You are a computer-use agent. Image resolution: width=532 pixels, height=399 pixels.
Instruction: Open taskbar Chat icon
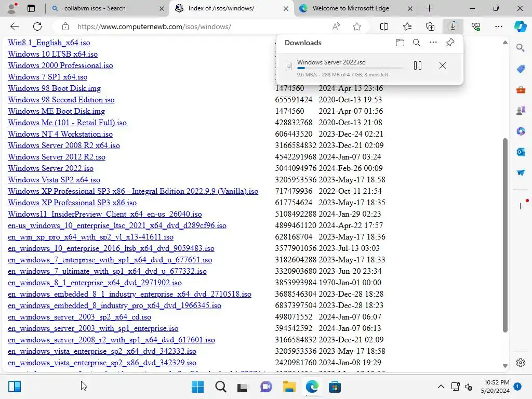[266, 387]
